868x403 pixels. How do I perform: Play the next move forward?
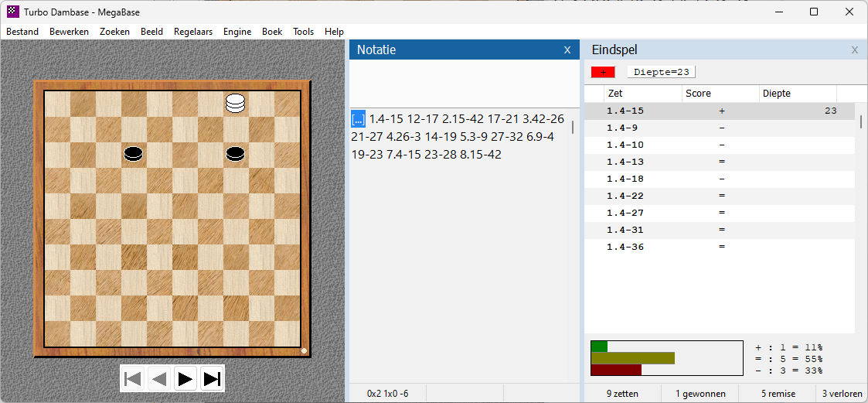(x=186, y=378)
